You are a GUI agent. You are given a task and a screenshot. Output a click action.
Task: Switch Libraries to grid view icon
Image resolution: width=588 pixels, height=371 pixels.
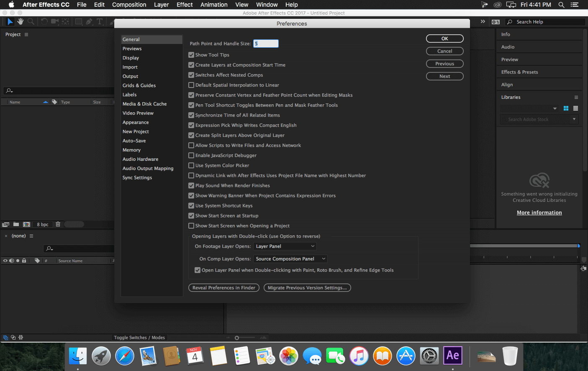pyautogui.click(x=566, y=108)
